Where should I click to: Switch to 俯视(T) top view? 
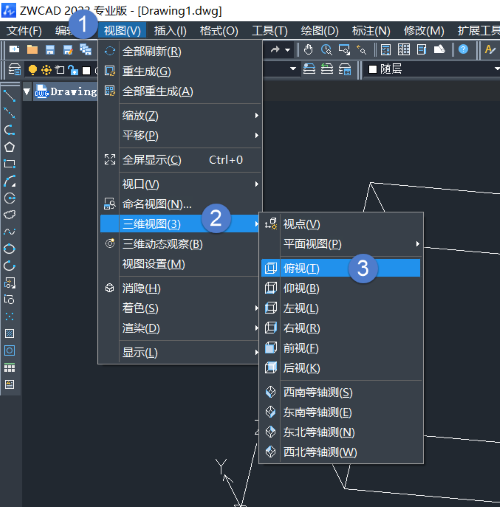(341, 268)
